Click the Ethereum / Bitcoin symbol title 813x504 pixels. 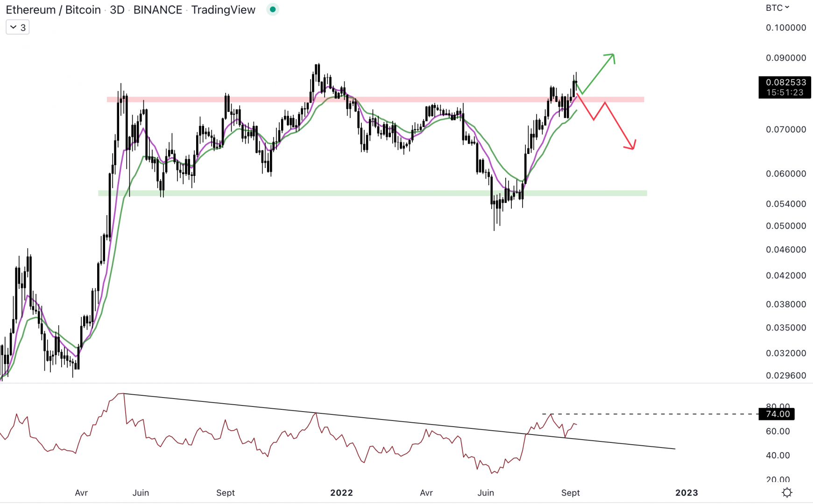tap(53, 10)
